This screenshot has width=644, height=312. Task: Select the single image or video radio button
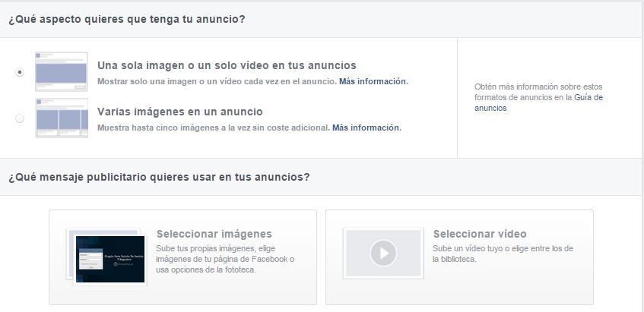19,72
